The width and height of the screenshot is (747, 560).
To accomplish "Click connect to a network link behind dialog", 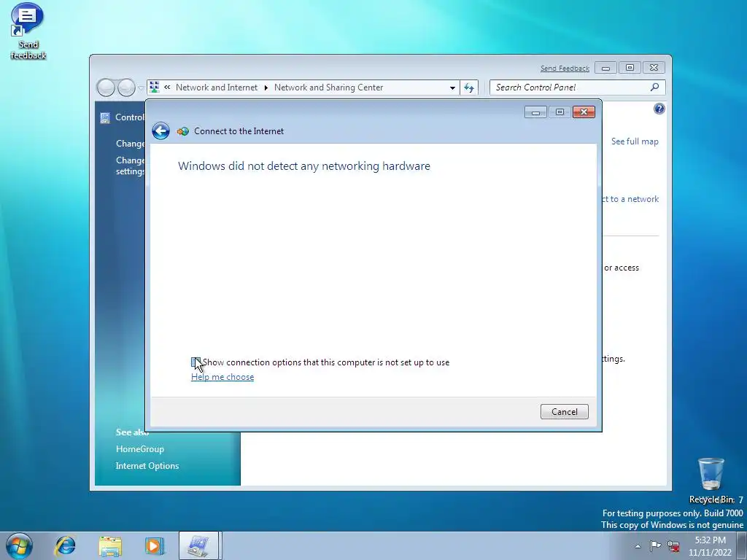I will coord(631,199).
